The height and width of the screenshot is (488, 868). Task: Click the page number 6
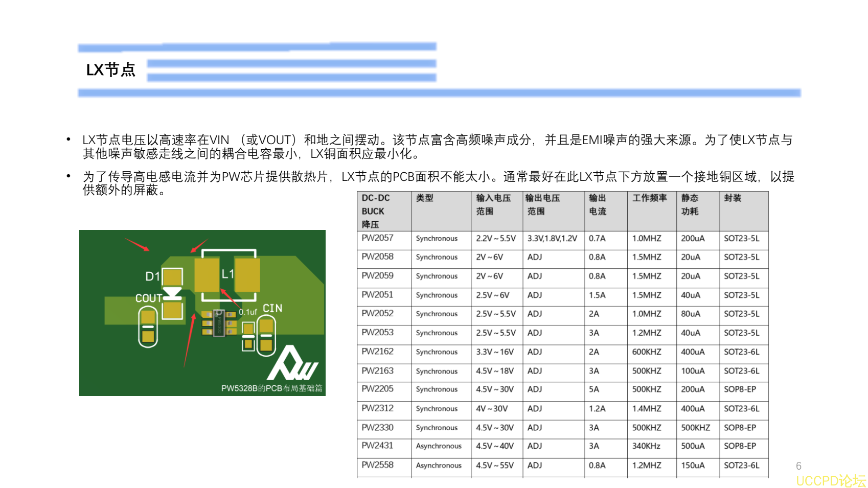pos(798,466)
